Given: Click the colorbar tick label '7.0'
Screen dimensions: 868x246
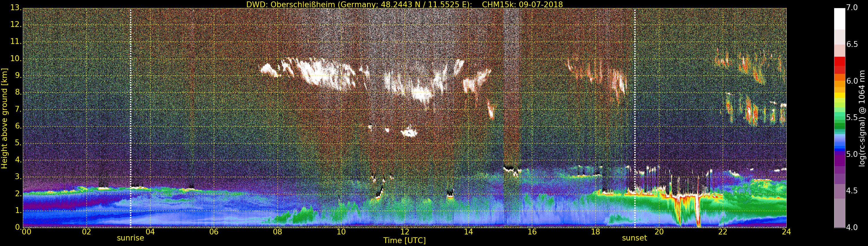Looking at the screenshot, I should pos(852,8).
